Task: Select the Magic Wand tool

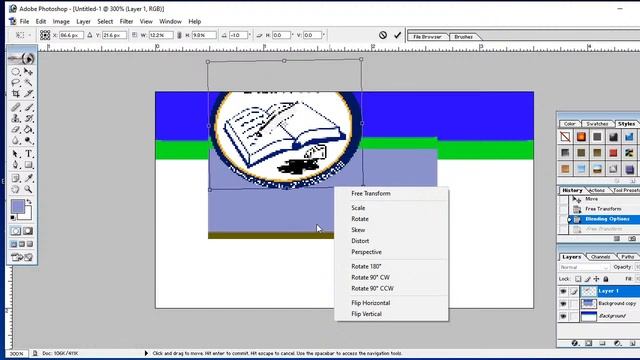Action: pyautogui.click(x=28, y=83)
